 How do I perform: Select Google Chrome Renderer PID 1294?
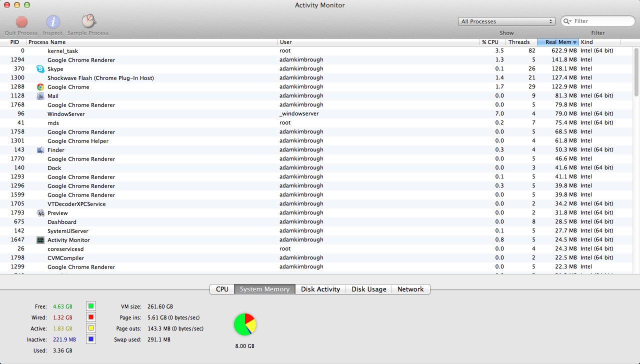[316, 60]
